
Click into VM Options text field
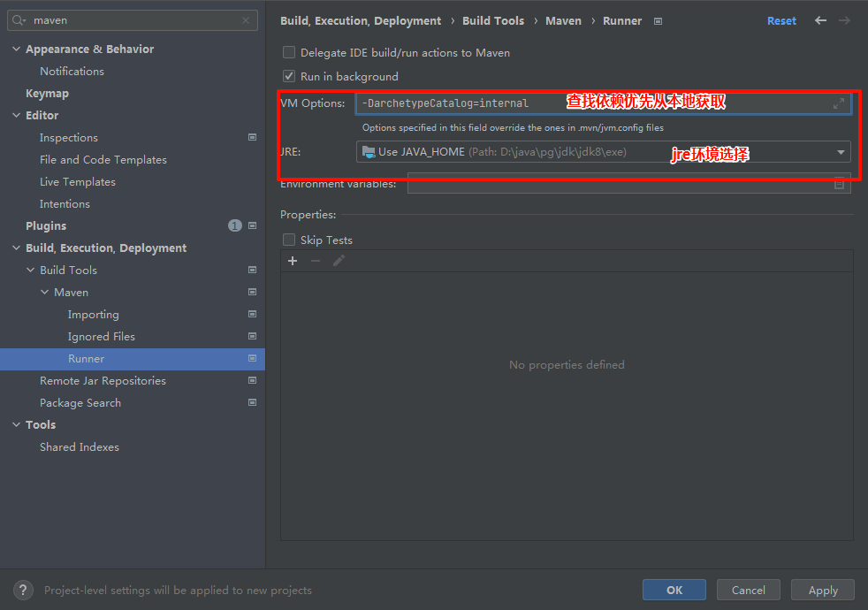[x=603, y=103]
